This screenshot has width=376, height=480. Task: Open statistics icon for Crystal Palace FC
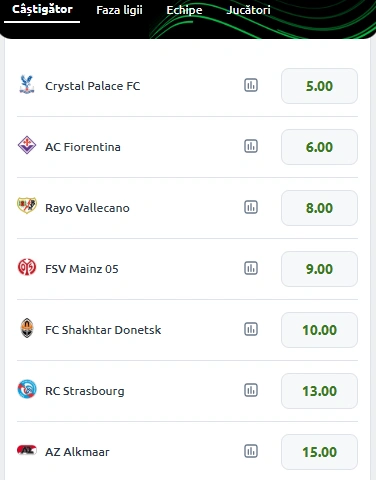click(x=251, y=85)
